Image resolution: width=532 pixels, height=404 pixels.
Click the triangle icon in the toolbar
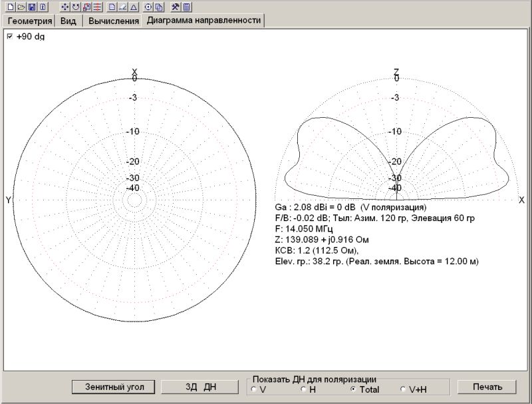click(x=134, y=7)
